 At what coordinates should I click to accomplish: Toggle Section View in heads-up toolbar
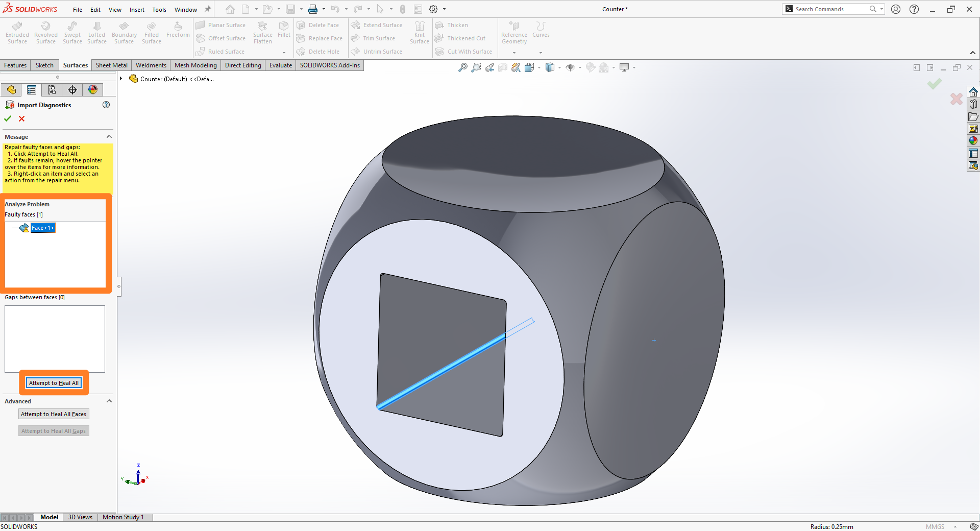(x=502, y=67)
